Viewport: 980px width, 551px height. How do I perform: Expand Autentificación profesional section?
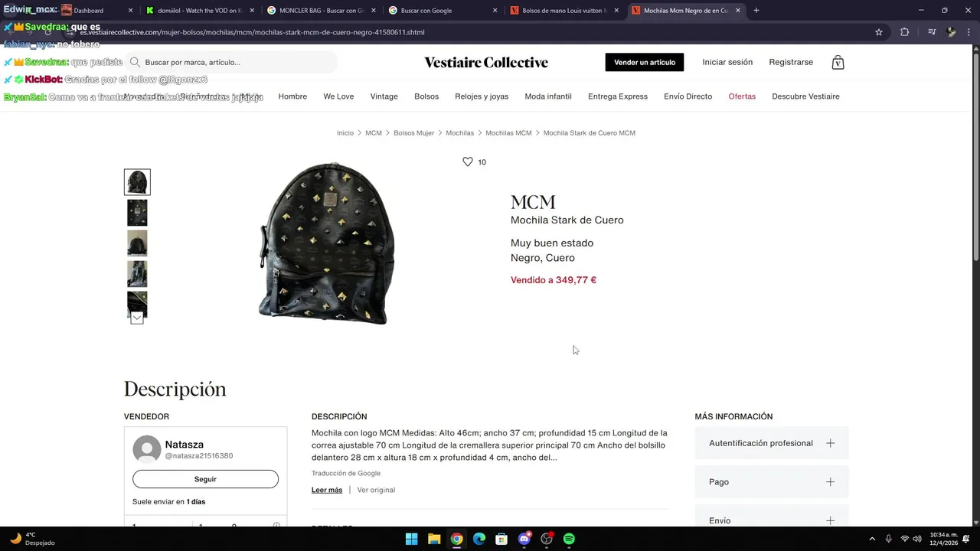pyautogui.click(x=772, y=443)
